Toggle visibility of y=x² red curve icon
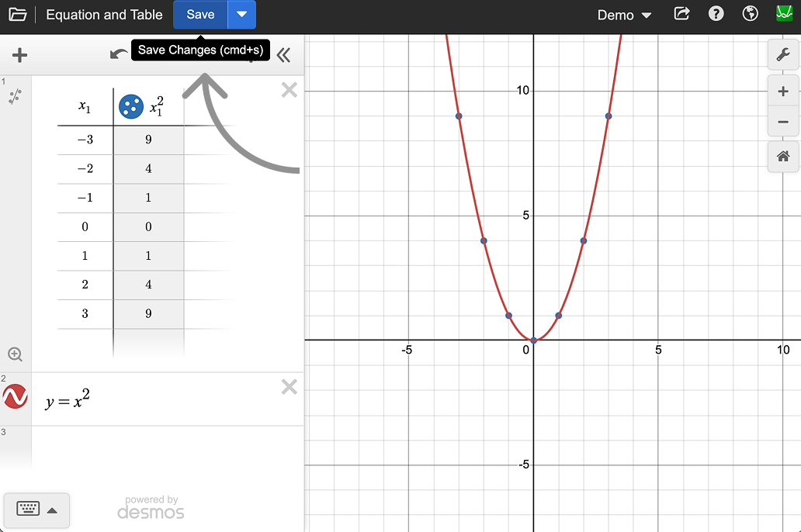 (16, 397)
